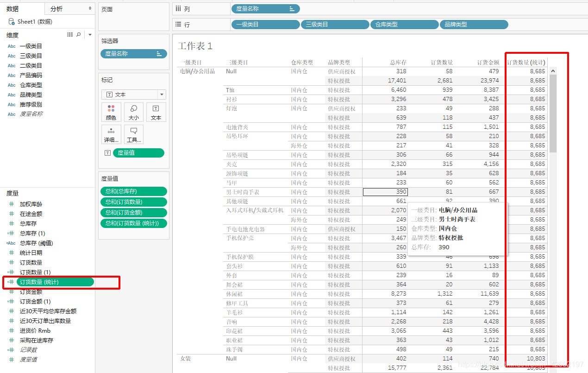Open the Sheet1 (数据) data source icon
Image resolution: width=588 pixels, height=373 pixels.
[12, 21]
